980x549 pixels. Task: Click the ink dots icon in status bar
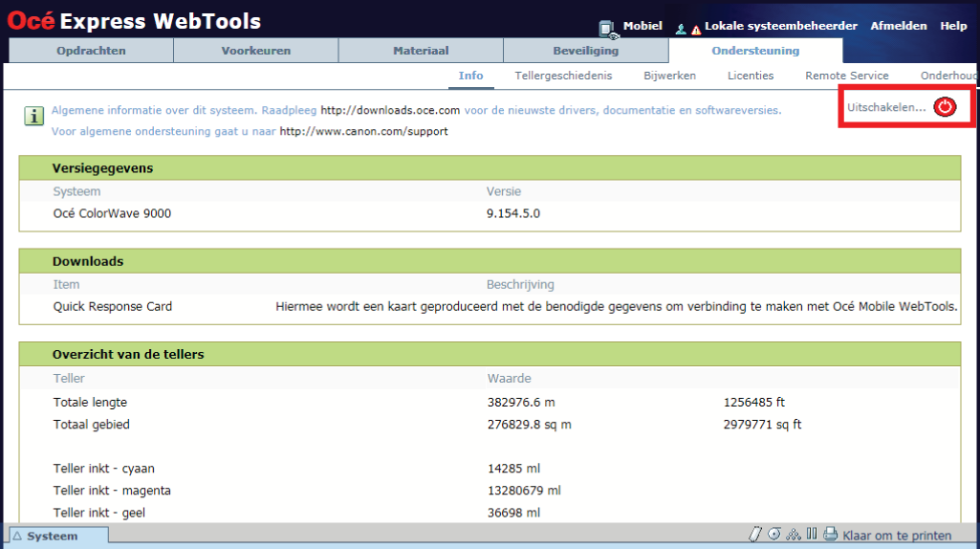[794, 535]
